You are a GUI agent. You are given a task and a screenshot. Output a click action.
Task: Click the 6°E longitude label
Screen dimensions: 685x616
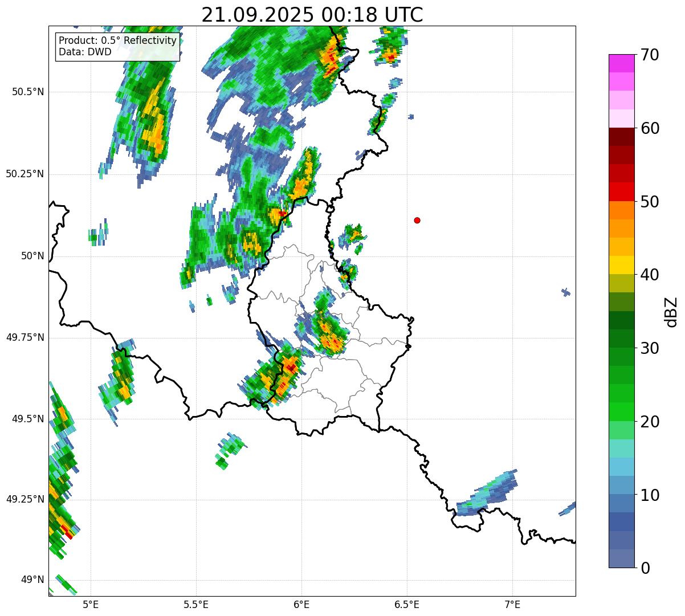[x=301, y=605]
